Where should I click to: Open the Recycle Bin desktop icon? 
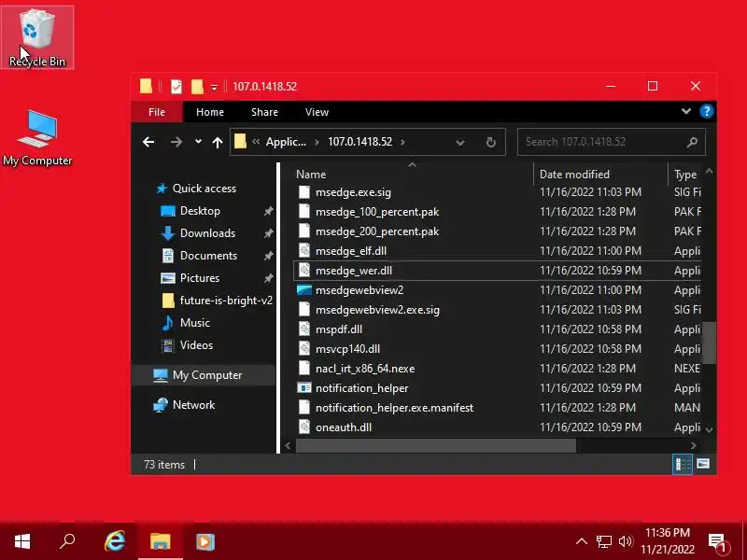point(37,37)
